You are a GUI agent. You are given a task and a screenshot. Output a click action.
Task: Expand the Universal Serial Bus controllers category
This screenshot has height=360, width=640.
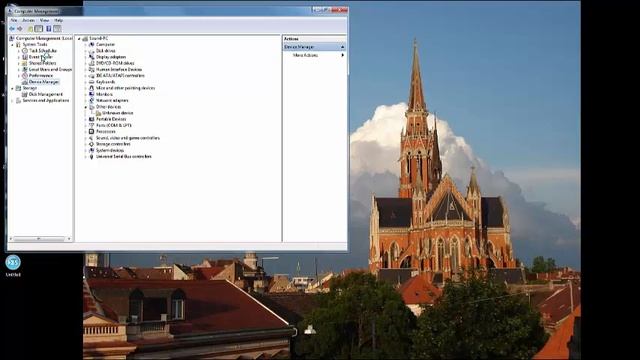pos(86,156)
